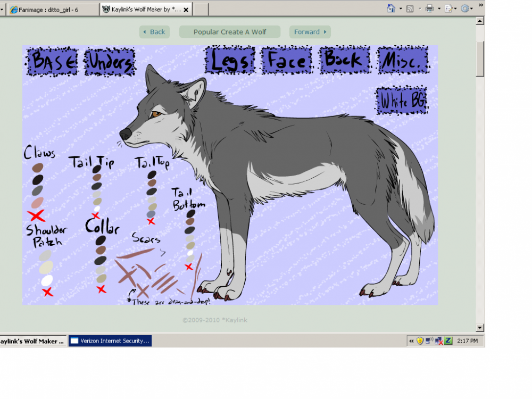Clear Tail Top marking with red X

tap(151, 221)
